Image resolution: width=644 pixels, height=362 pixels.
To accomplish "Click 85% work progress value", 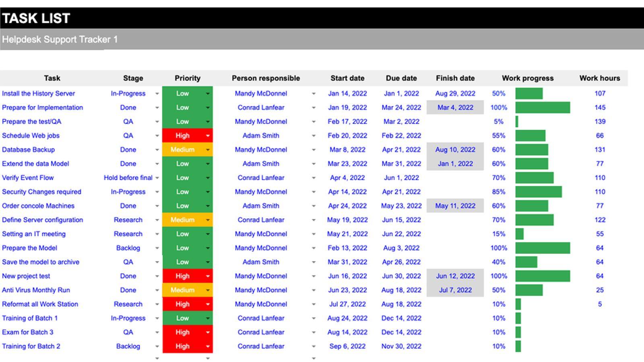I will (x=499, y=192).
